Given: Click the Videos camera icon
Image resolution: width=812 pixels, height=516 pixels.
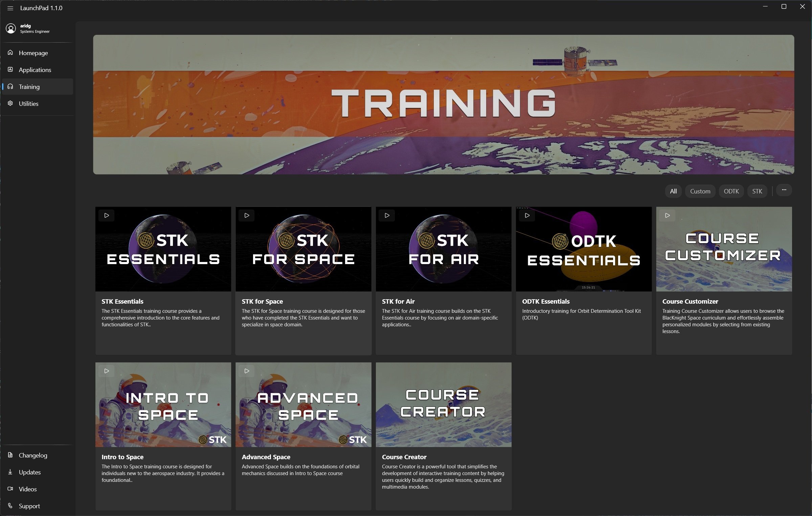Looking at the screenshot, I should pyautogui.click(x=10, y=489).
